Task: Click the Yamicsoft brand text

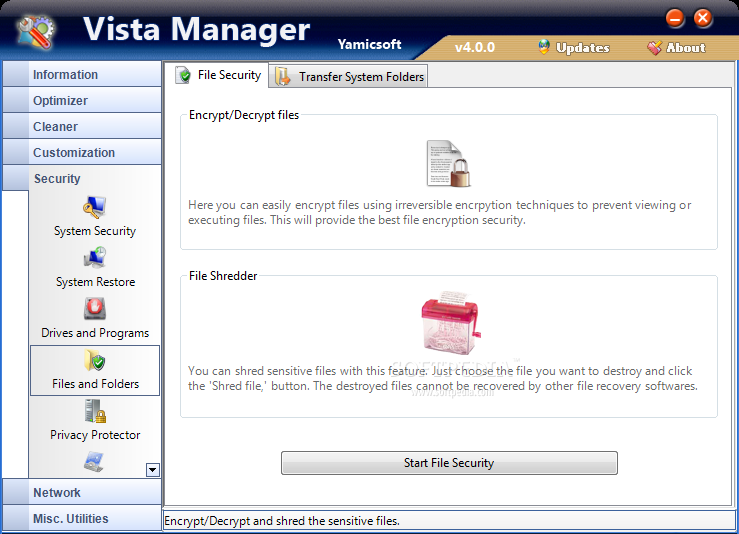Action: click(370, 44)
